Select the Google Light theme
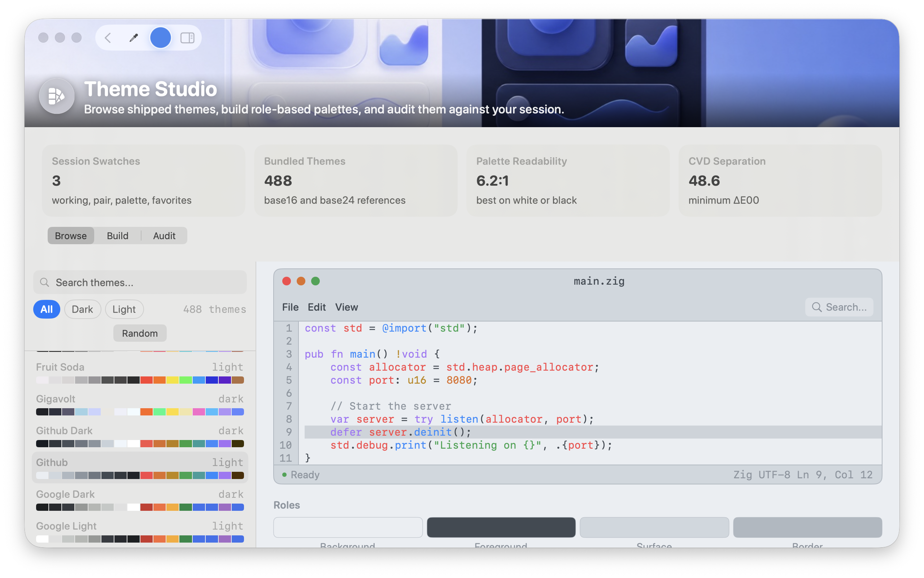 pos(140,531)
